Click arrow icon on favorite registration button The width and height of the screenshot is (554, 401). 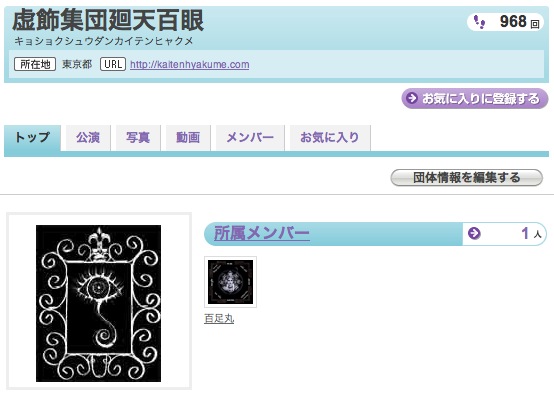coord(412,98)
